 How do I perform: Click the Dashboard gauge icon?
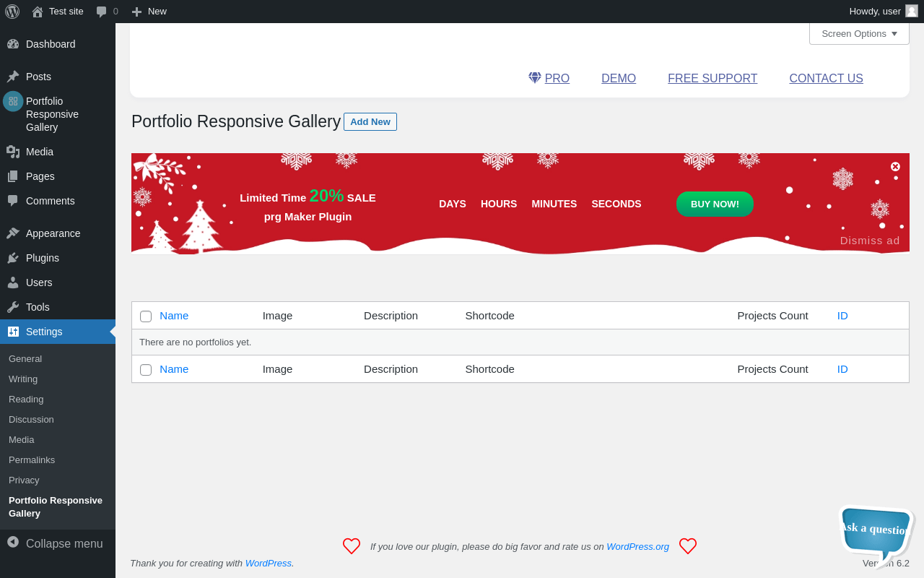click(x=13, y=44)
